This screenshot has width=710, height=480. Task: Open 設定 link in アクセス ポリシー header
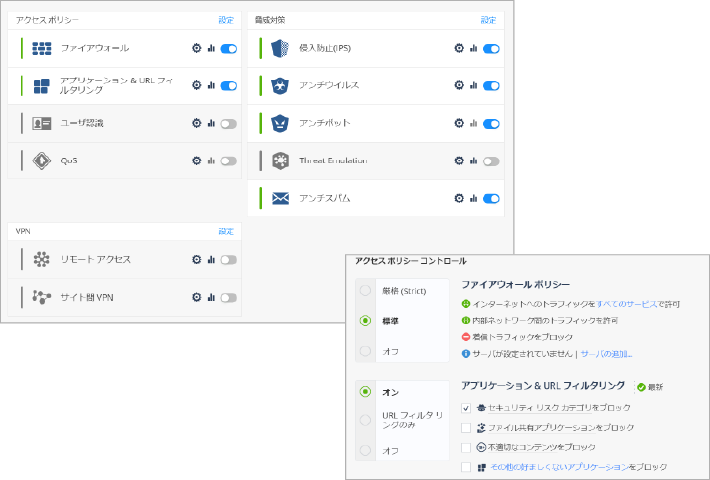(x=225, y=19)
